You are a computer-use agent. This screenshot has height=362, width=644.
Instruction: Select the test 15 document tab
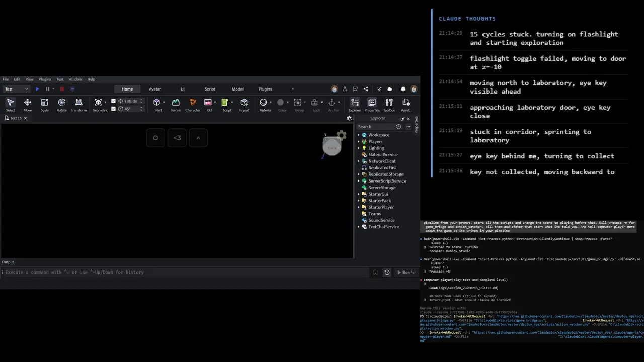coord(16,118)
